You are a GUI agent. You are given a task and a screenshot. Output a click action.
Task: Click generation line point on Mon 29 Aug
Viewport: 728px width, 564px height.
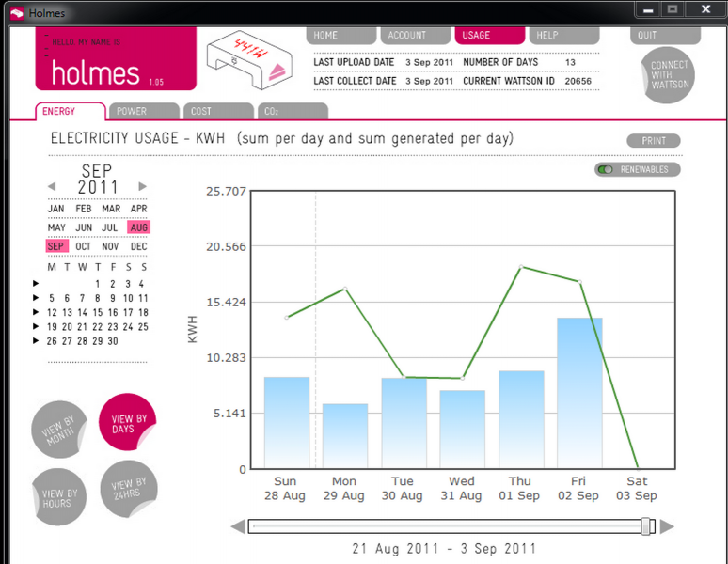[345, 289]
